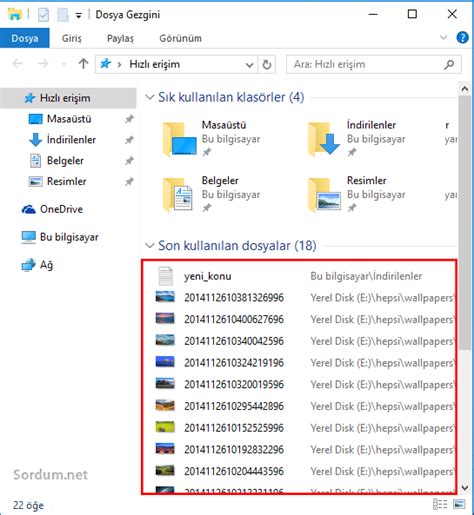The image size is (474, 515).
Task: Select Belgeler in navigation pane
Action: click(x=65, y=161)
